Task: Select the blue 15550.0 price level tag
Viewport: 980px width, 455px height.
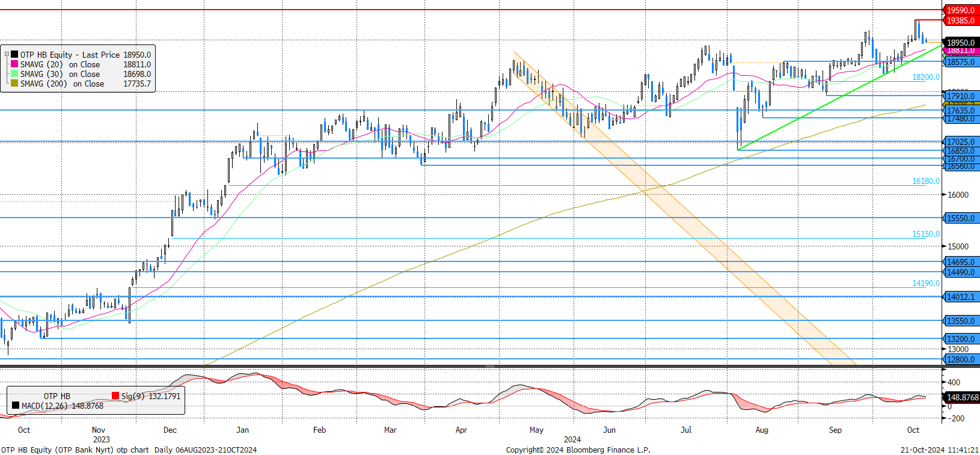Action: coord(961,218)
